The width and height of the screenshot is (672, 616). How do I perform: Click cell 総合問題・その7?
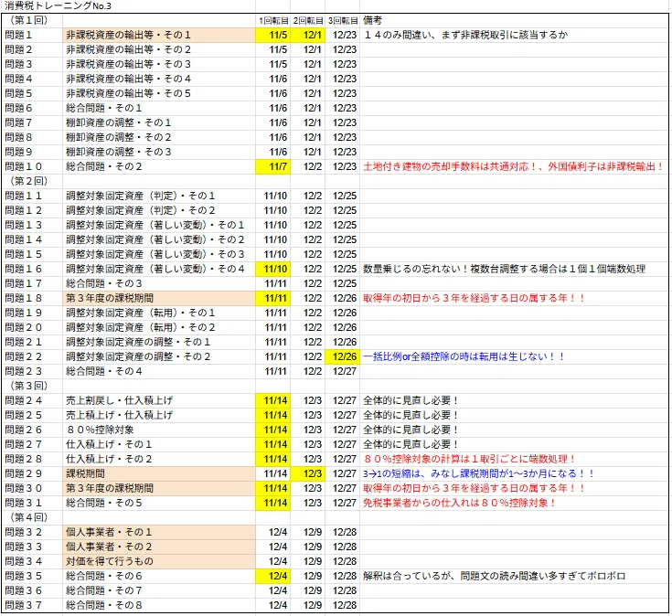(x=159, y=590)
